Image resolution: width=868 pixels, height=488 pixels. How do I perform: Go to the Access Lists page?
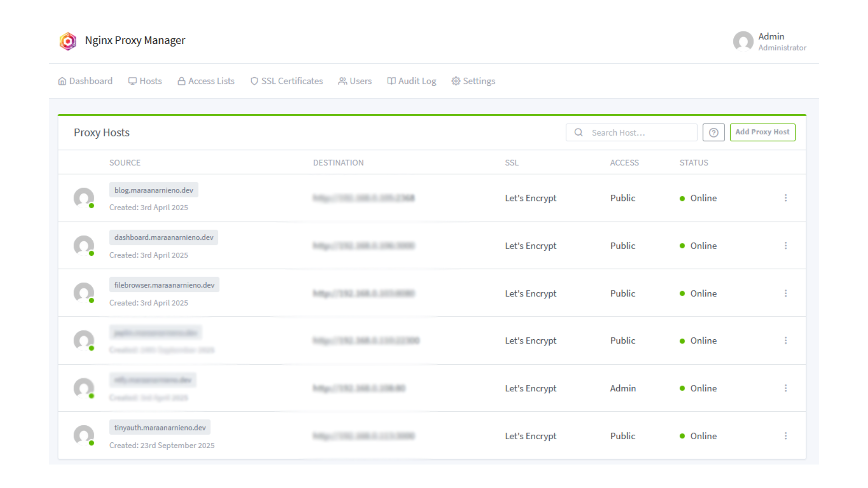pos(206,81)
